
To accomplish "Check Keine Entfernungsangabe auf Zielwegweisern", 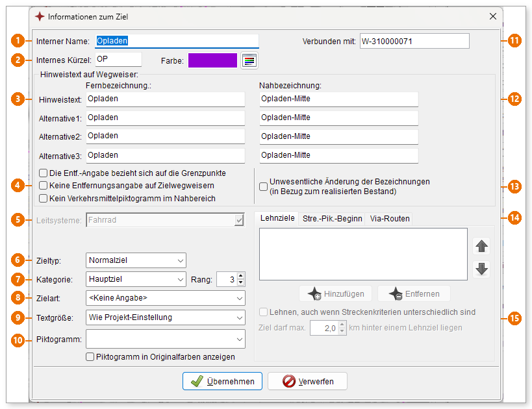I will [43, 186].
